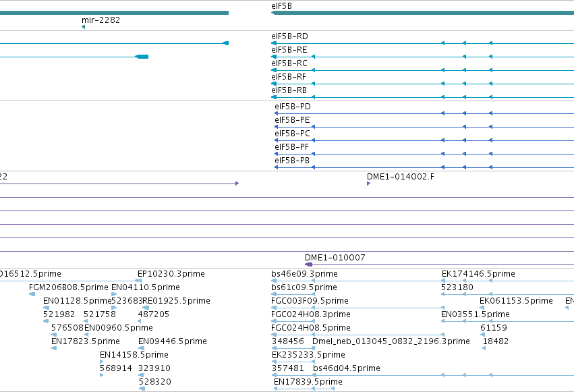Select the 487205 alignment label
The height and width of the screenshot is (392, 574).
pyautogui.click(x=153, y=314)
